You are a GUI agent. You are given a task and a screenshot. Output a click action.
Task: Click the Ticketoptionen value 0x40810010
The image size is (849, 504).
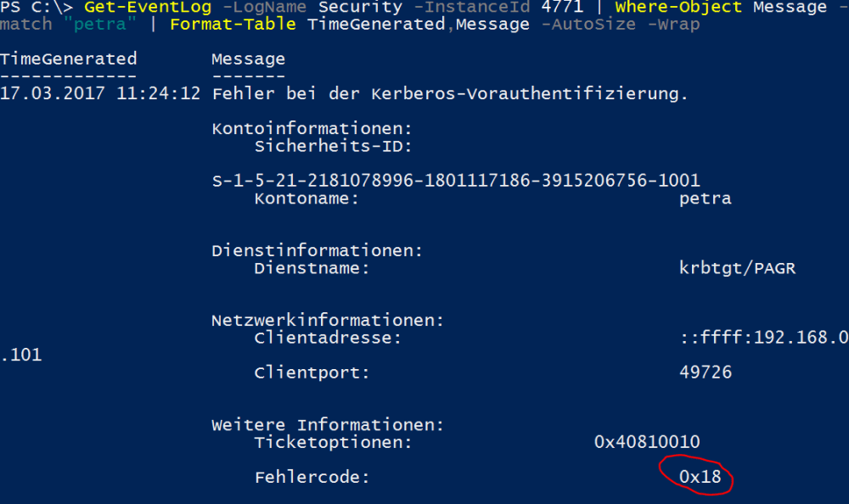click(x=647, y=441)
